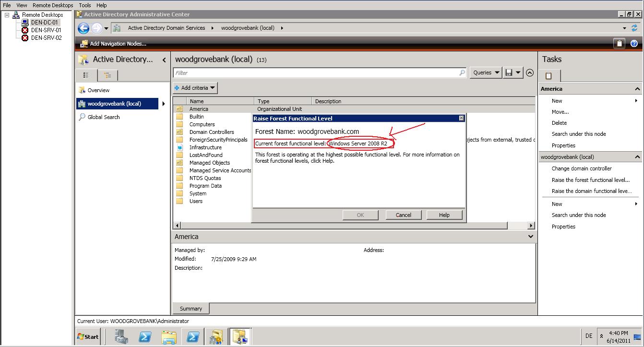
Task: Click the Builtin folder icon
Action: point(179,117)
